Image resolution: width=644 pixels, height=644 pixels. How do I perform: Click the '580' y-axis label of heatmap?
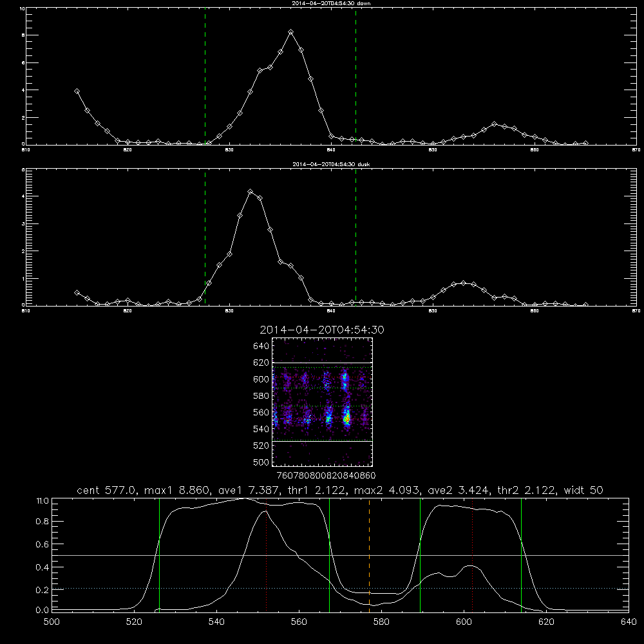click(261, 396)
